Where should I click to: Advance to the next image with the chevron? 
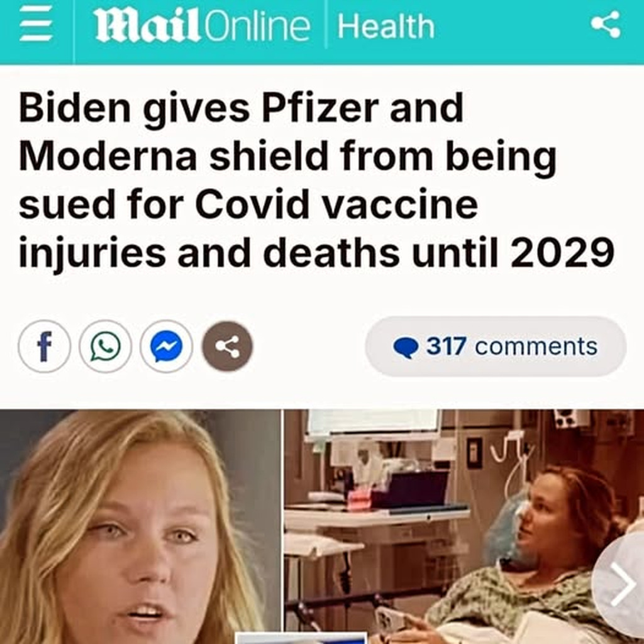(621, 584)
